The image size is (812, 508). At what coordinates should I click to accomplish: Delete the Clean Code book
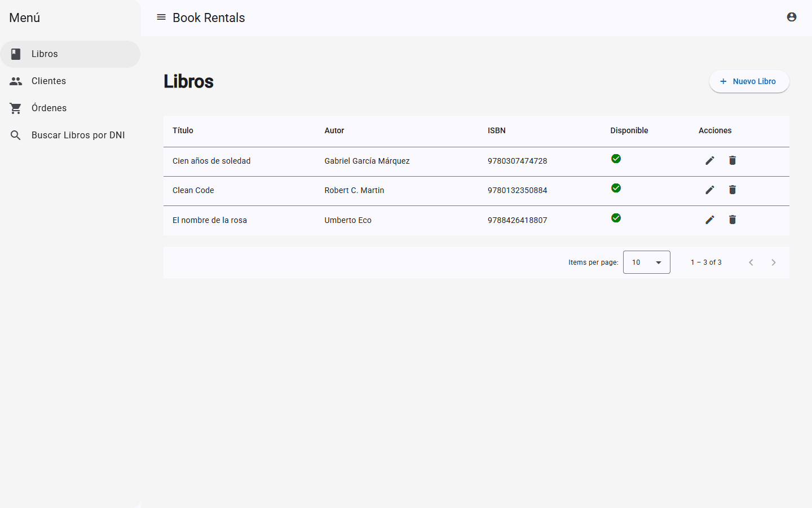pyautogui.click(x=732, y=190)
